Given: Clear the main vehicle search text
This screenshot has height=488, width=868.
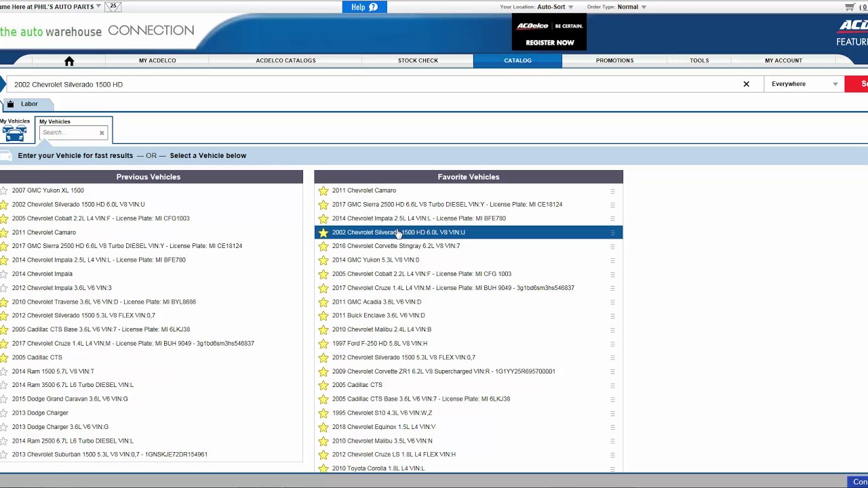Looking at the screenshot, I should 746,84.
